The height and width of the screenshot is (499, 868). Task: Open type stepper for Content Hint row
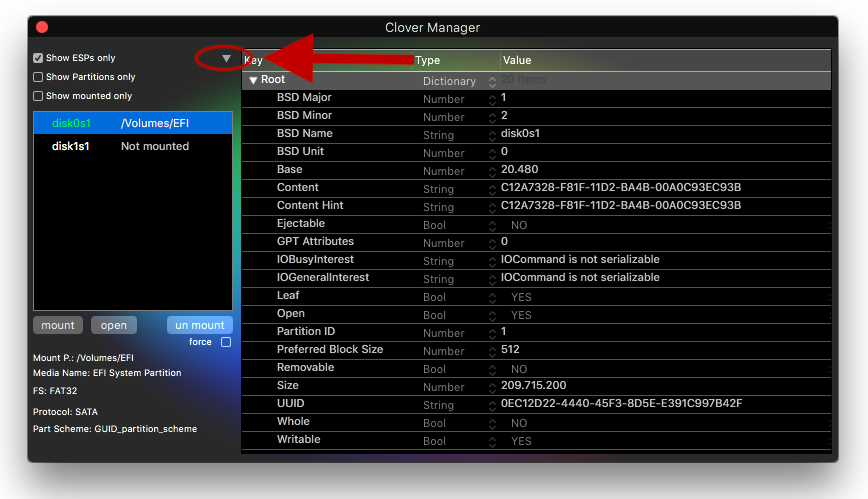click(x=492, y=208)
